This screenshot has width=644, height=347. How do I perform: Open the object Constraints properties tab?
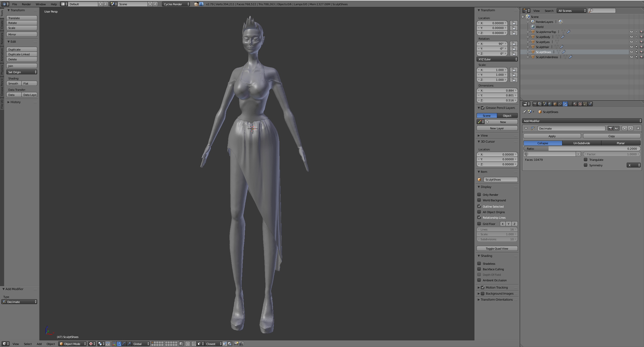[x=560, y=104]
